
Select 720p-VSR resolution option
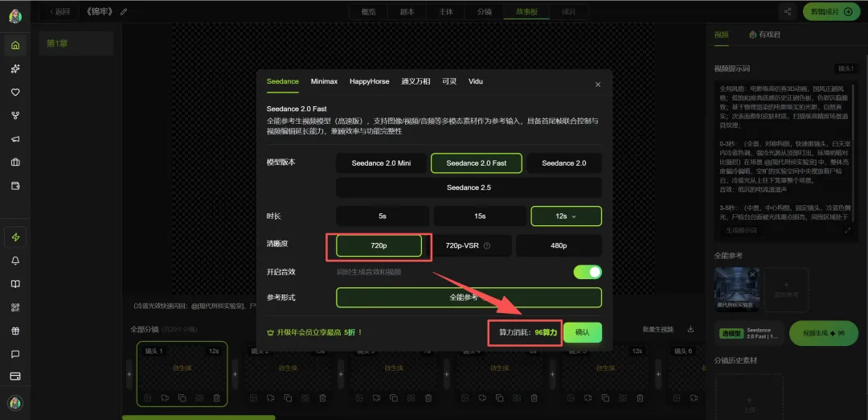pyautogui.click(x=469, y=245)
